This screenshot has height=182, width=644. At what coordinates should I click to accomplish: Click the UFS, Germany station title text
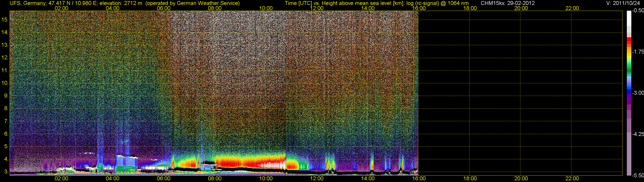pos(28,3)
